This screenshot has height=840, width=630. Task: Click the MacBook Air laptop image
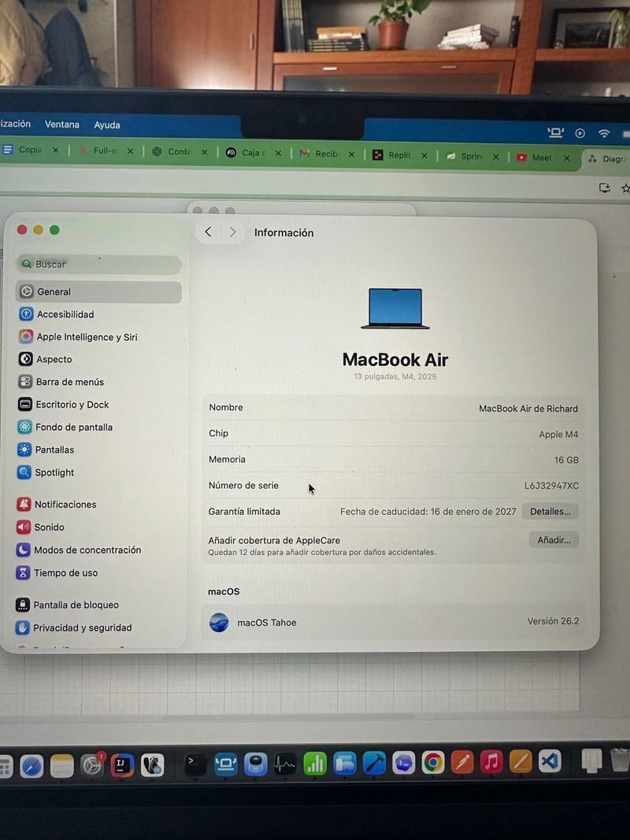click(395, 308)
